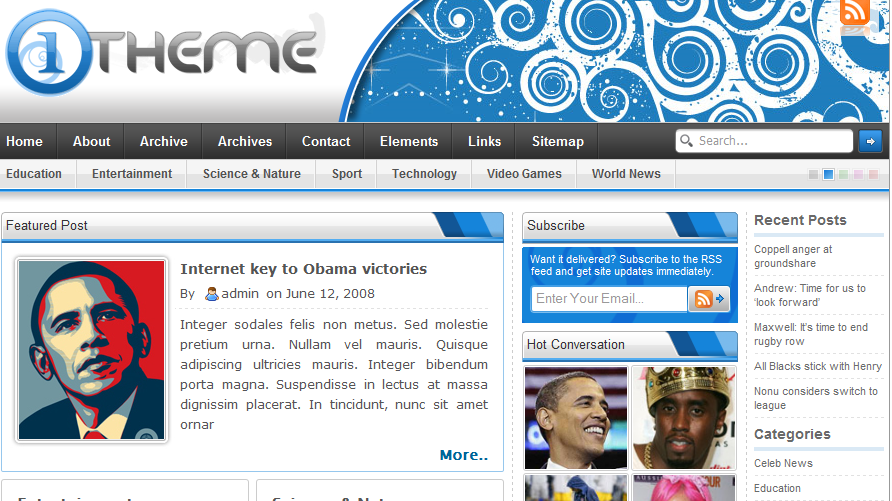Click the admin author link
The image size is (892, 501).
click(x=239, y=294)
